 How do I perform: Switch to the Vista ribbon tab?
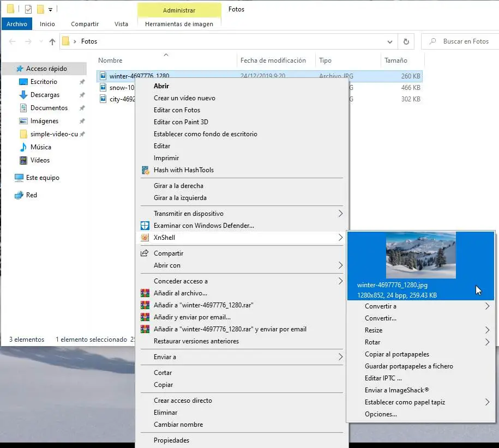click(x=121, y=24)
